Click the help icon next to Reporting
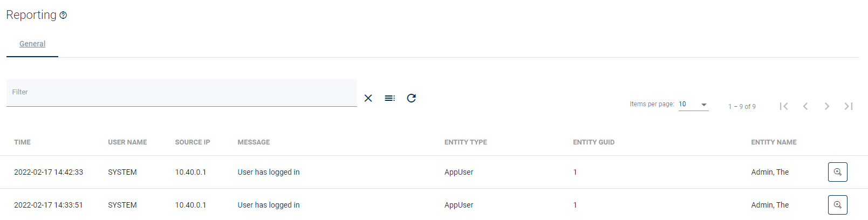Viewport: 868px width, 220px height. (63, 15)
